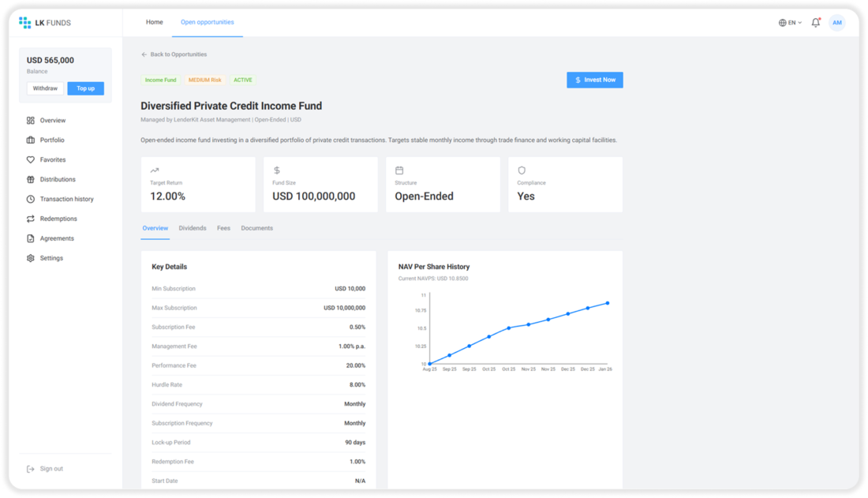Screen dimensions: 868x498
Task: Open Settings in the sidebar
Action: 51,258
